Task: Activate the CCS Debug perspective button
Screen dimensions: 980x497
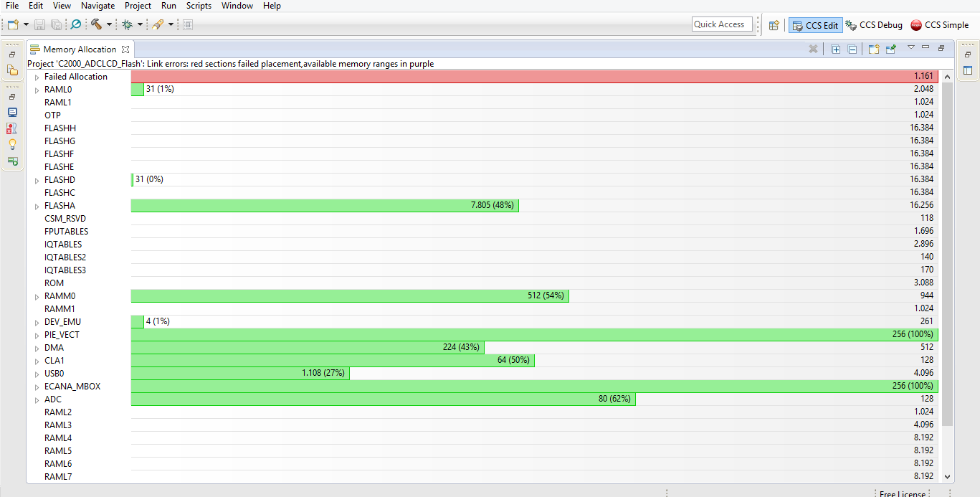Action: [874, 24]
